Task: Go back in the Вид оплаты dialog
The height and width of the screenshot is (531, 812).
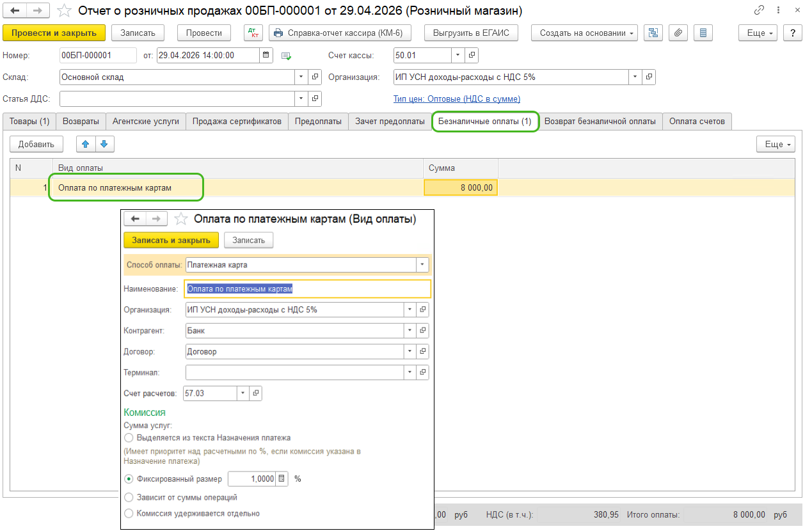Action: tap(134, 219)
